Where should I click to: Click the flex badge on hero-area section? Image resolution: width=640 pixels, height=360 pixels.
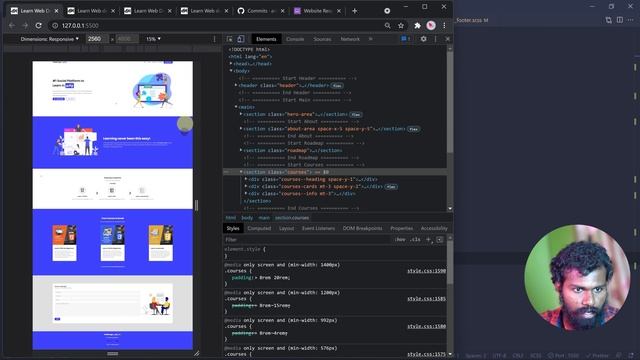[356, 115]
